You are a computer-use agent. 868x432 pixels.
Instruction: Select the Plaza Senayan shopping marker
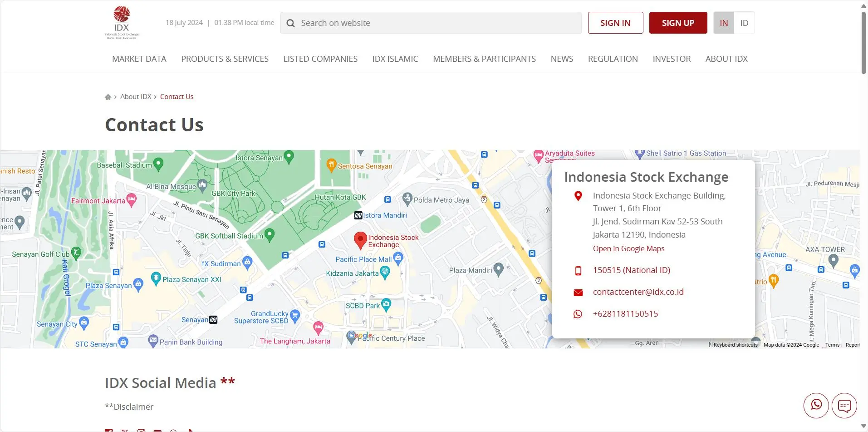click(x=138, y=285)
